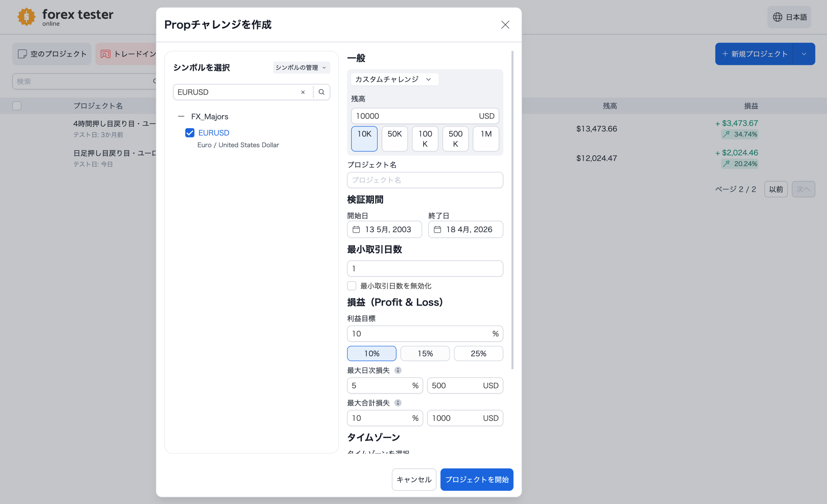Screen dimensions: 827x504
Task: Clear the EURUSD search text with X icon
Action: [x=303, y=92]
